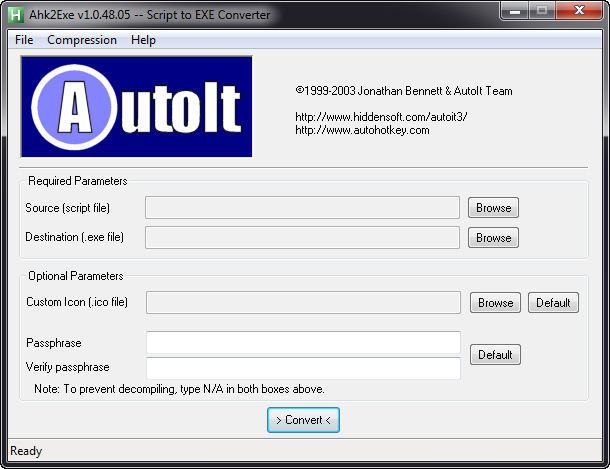Click the Ready status bar text
This screenshot has height=469, width=610.
point(26,451)
